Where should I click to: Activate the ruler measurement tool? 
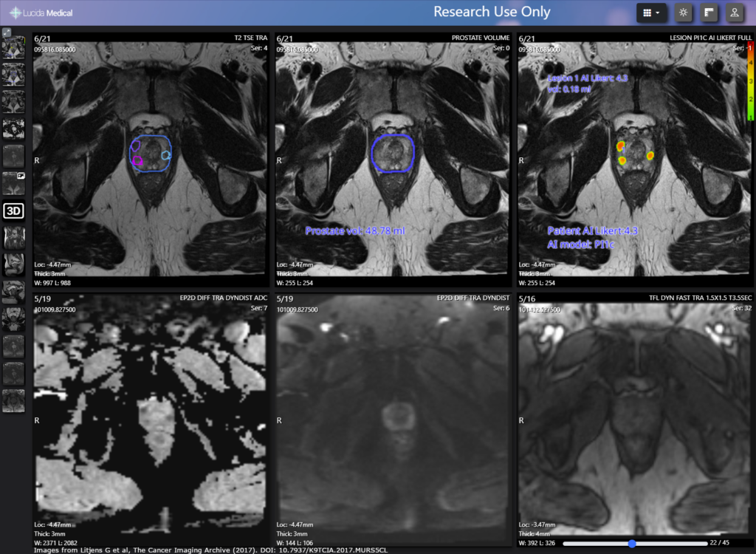tap(709, 13)
